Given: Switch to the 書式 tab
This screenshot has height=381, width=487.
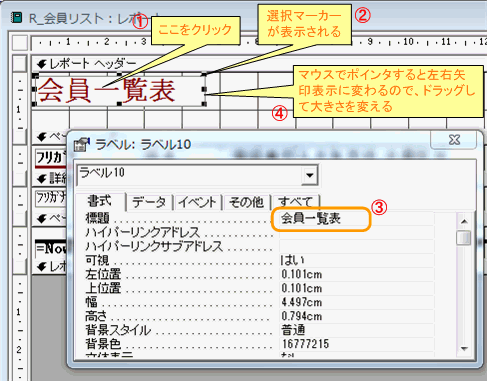Looking at the screenshot, I should (x=99, y=201).
